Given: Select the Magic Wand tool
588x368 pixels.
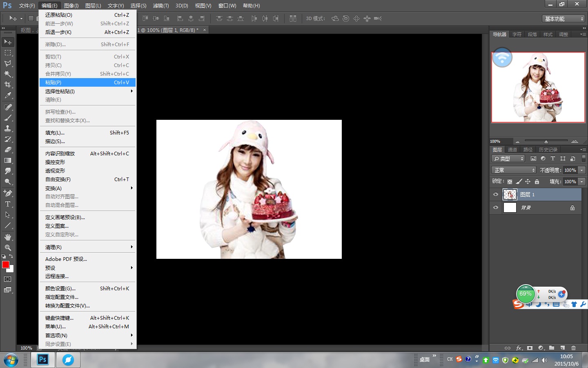Looking at the screenshot, I should [8, 74].
